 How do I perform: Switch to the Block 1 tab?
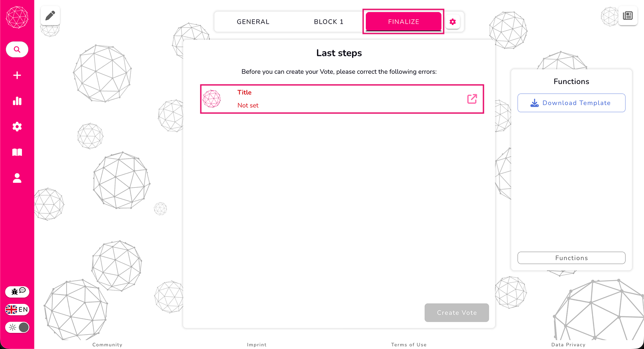(x=329, y=22)
